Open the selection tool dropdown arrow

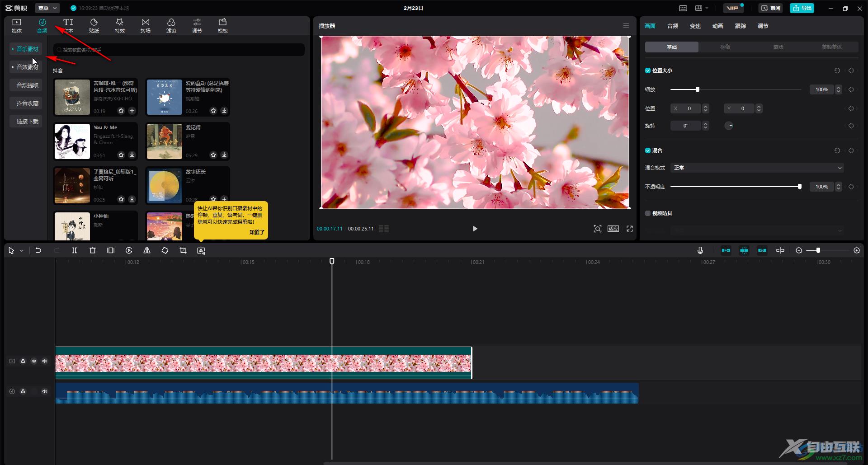pyautogui.click(x=21, y=251)
